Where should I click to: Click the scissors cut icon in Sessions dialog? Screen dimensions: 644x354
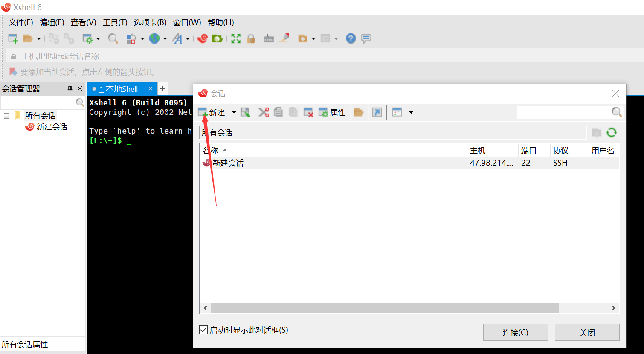click(x=264, y=112)
